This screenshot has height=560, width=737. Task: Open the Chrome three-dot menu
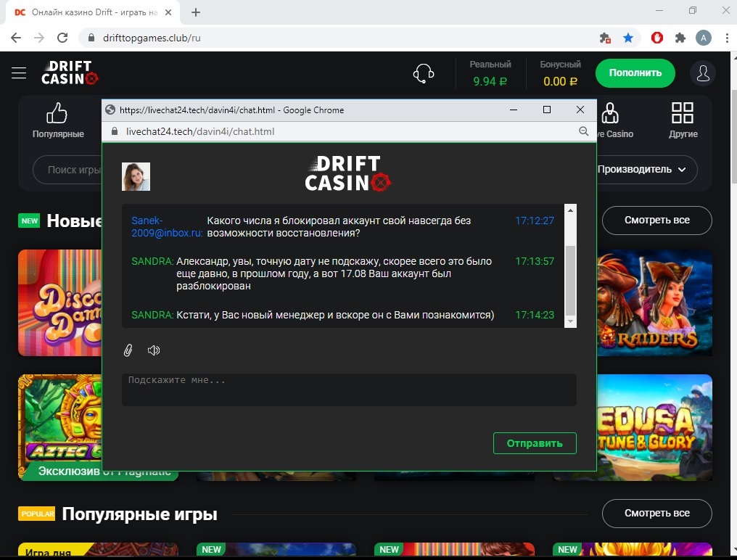(727, 38)
